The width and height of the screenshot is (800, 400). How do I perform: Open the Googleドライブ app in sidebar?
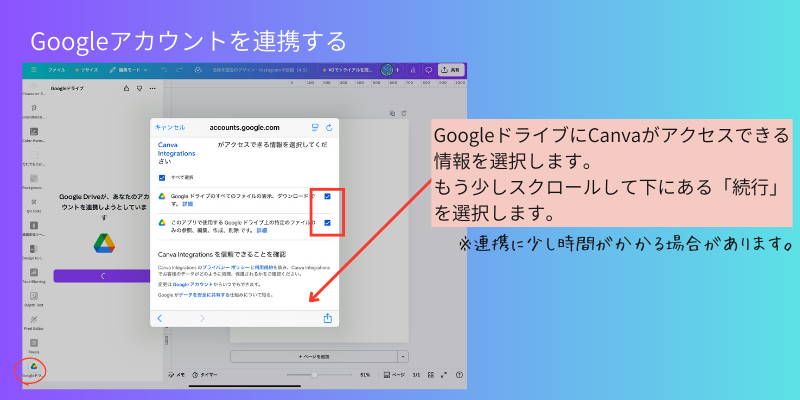point(34,370)
